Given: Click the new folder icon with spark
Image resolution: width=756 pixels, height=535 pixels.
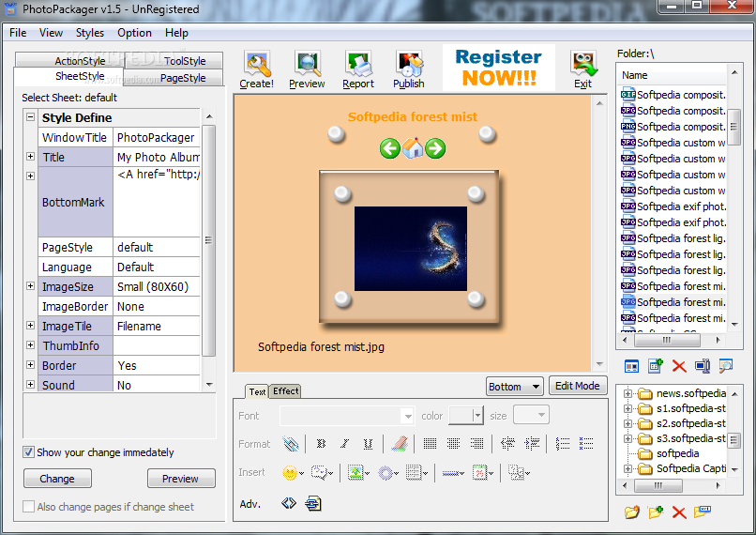Looking at the screenshot, I should coord(631,512).
